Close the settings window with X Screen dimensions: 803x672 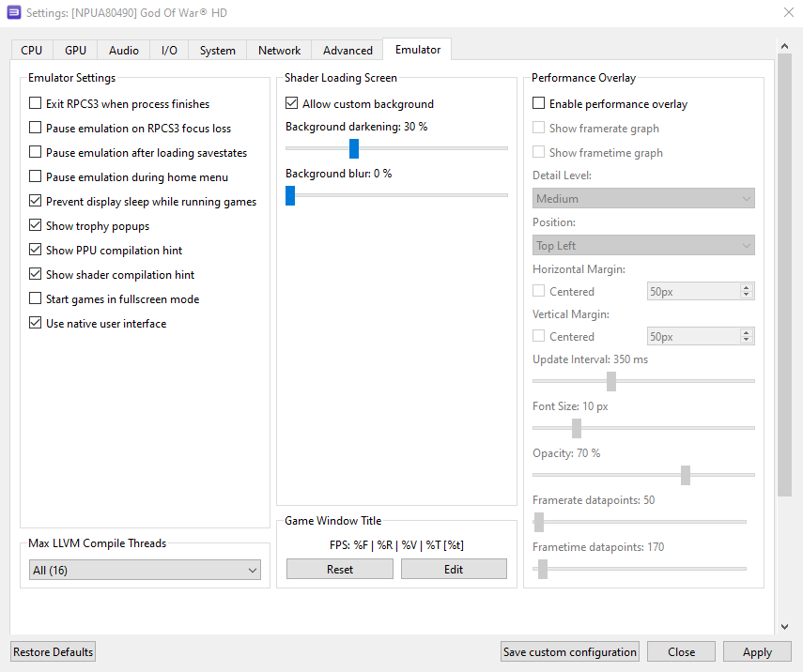(x=787, y=12)
